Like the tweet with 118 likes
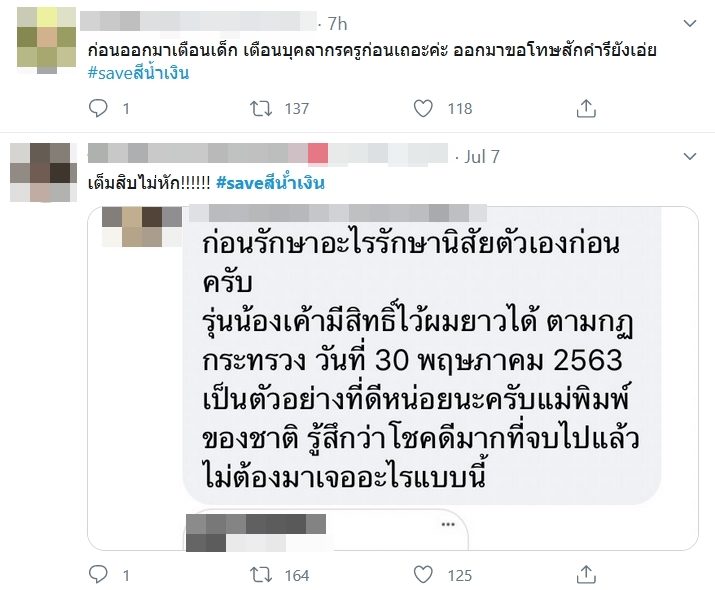The image size is (715, 590). 423,109
